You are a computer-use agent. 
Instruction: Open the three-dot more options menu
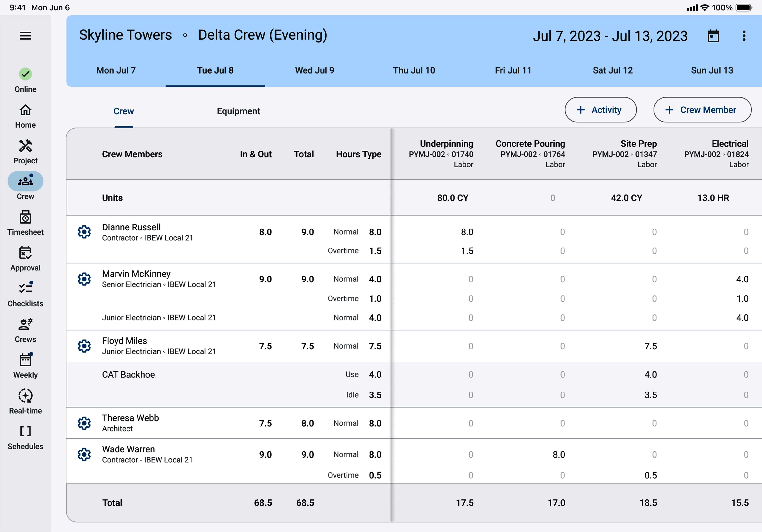[x=744, y=36]
